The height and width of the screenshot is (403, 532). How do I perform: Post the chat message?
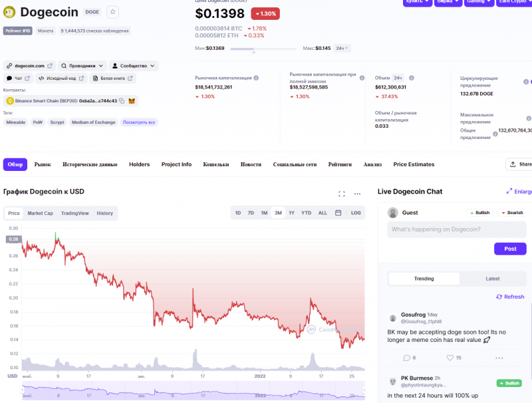510,249
